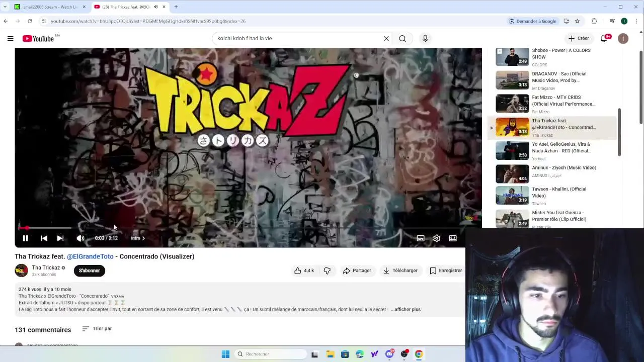This screenshot has width=644, height=362.
Task: Focus the browser address bar URL
Action: click(148, 21)
